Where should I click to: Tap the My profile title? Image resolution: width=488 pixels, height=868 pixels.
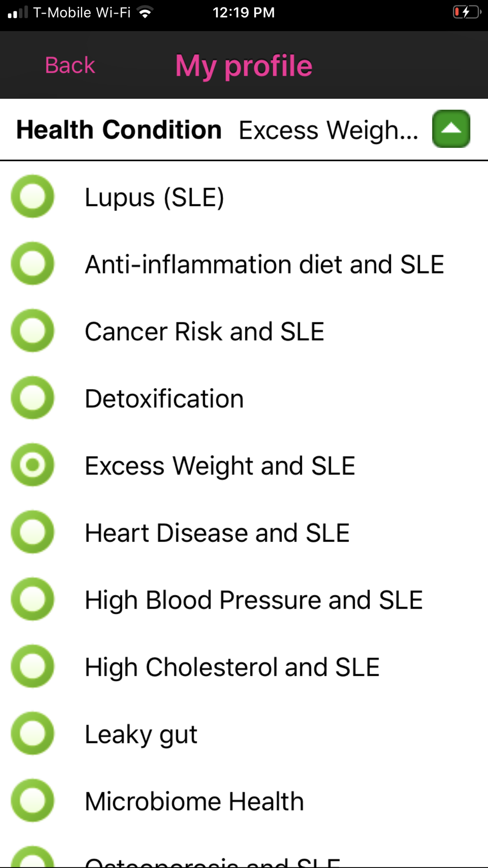[244, 66]
